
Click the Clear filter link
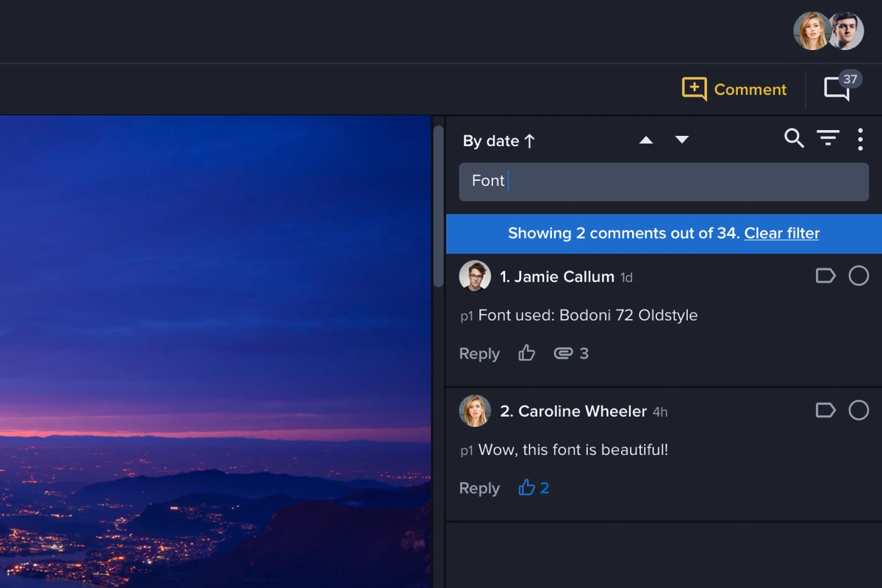781,234
